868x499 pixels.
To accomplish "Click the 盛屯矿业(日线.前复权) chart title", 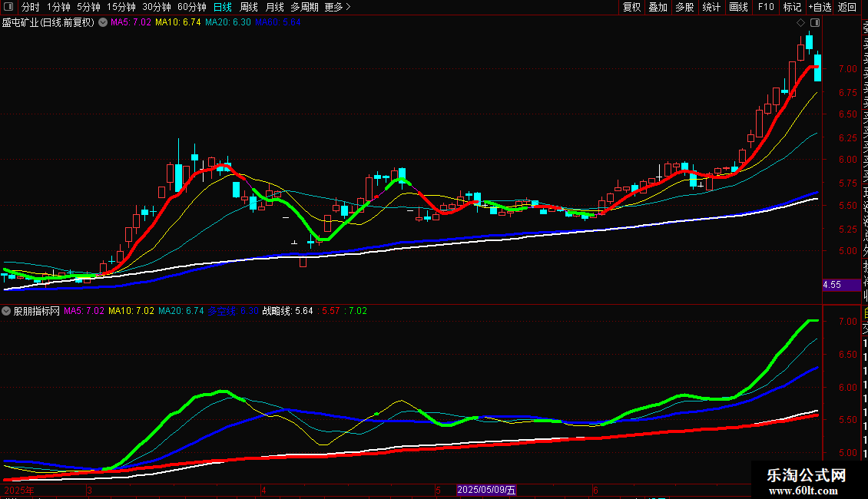I will point(48,23).
